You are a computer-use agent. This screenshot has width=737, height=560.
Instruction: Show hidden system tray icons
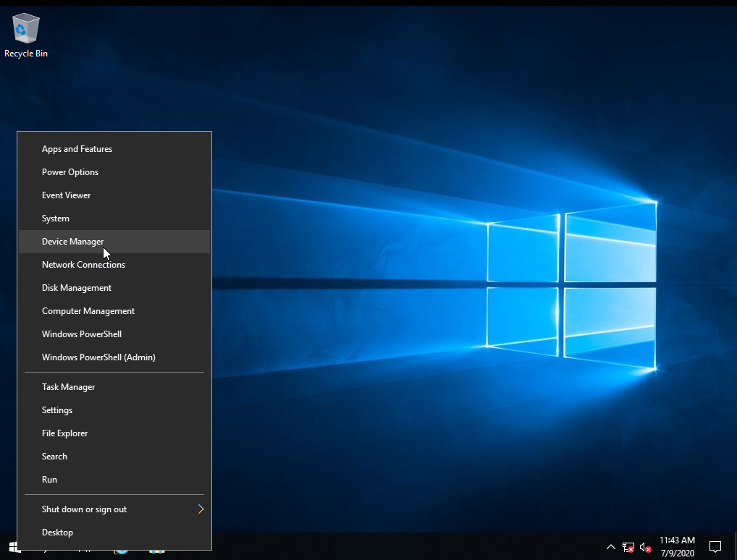(610, 547)
